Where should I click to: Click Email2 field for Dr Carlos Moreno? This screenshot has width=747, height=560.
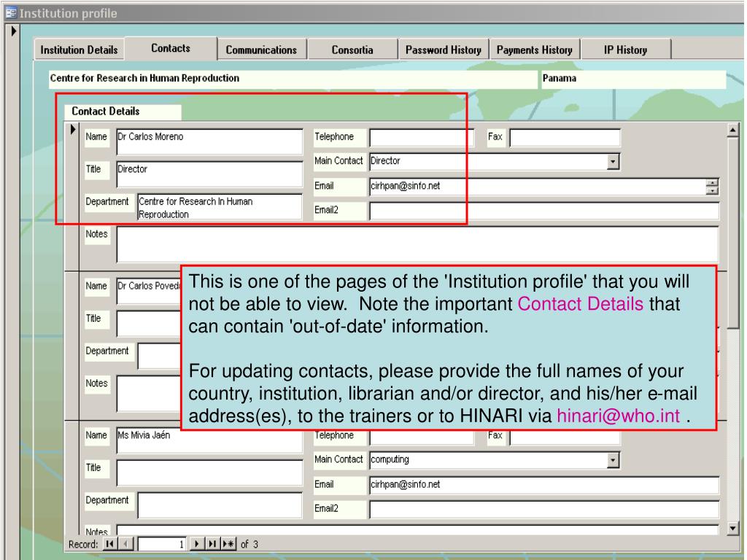pos(544,211)
